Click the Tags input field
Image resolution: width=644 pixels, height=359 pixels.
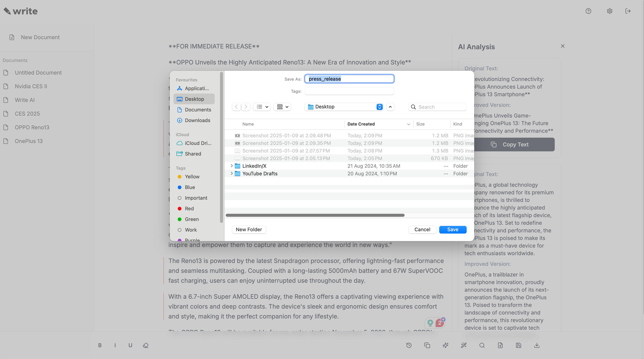click(349, 91)
